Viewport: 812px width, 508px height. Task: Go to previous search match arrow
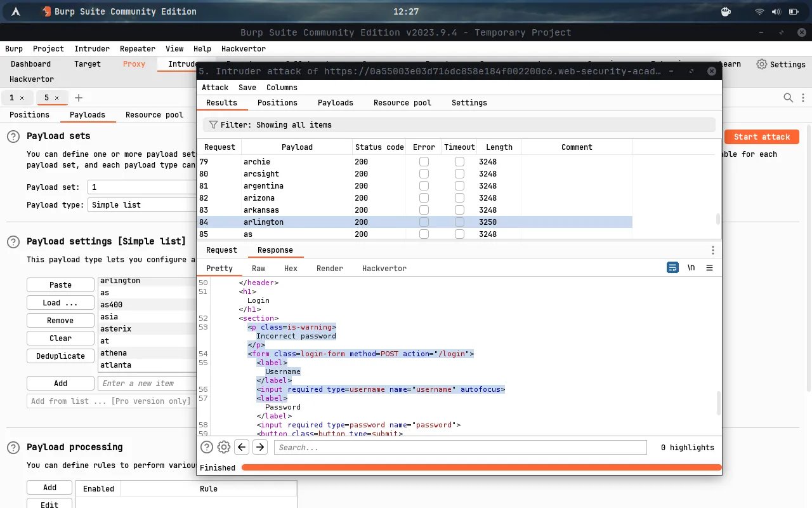(x=242, y=447)
